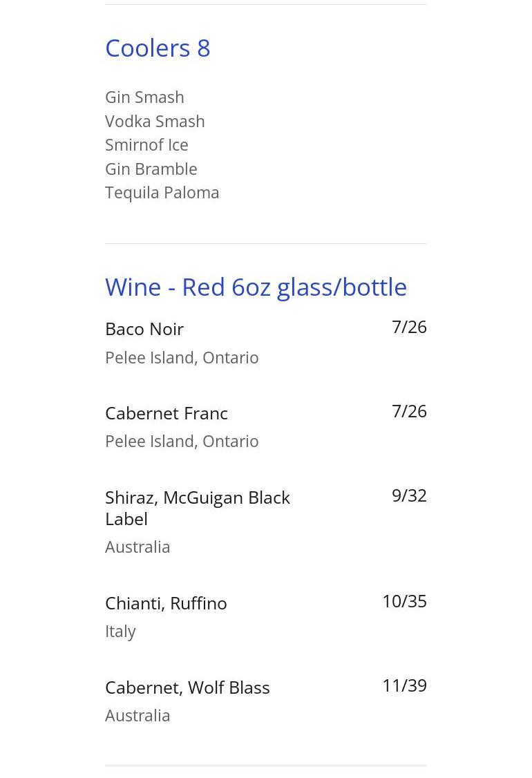
Task: Click the Baco Noir 7/26 price
Action: (409, 327)
